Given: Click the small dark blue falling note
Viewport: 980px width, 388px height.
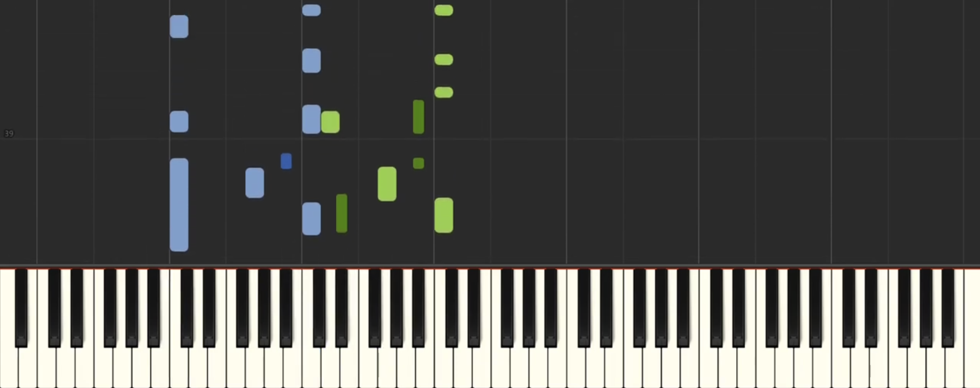Looking at the screenshot, I should tap(286, 161).
